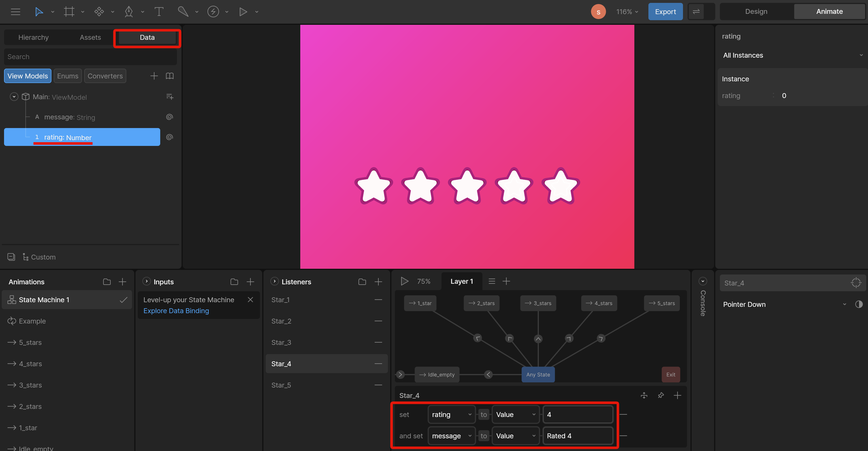The image size is (868, 451).
Task: Add a new listener
Action: (378, 282)
